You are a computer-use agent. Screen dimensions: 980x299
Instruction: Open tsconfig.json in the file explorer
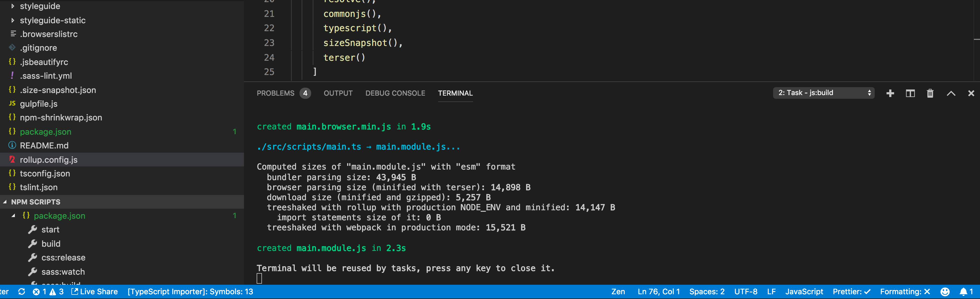click(x=44, y=174)
